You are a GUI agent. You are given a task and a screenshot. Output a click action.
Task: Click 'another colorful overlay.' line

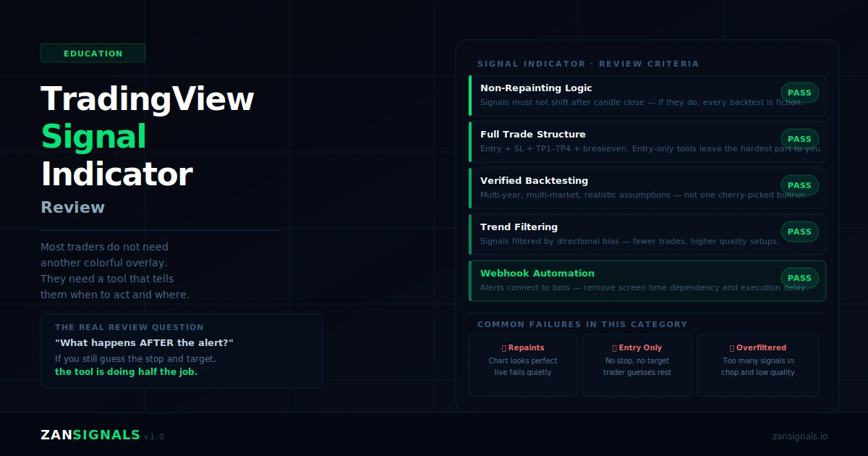click(103, 263)
